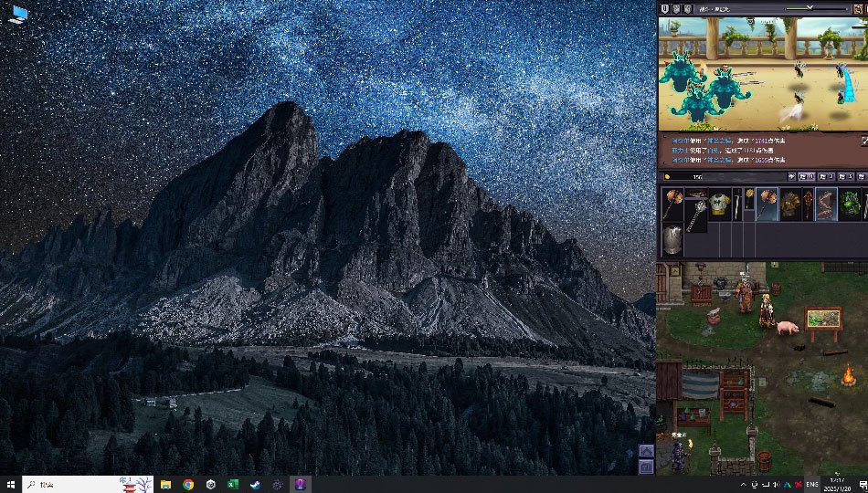The width and height of the screenshot is (868, 493).
Task: Select the chest armor item in inventory
Action: (x=720, y=205)
